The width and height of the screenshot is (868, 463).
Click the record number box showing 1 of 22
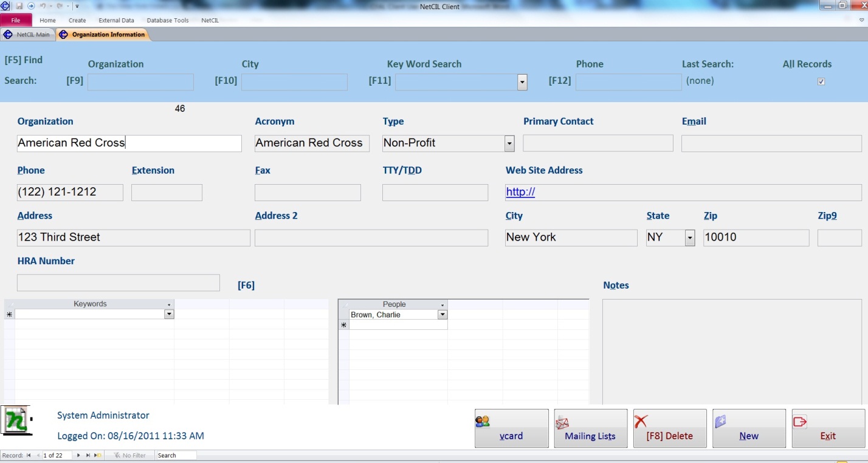[57, 455]
